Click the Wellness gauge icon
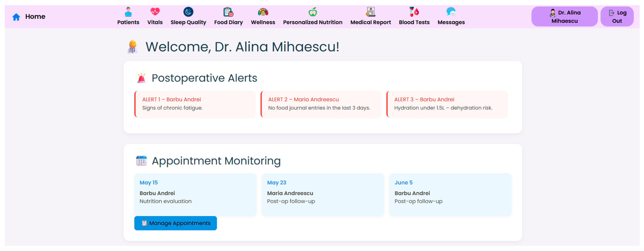The image size is (644, 251). [x=263, y=12]
